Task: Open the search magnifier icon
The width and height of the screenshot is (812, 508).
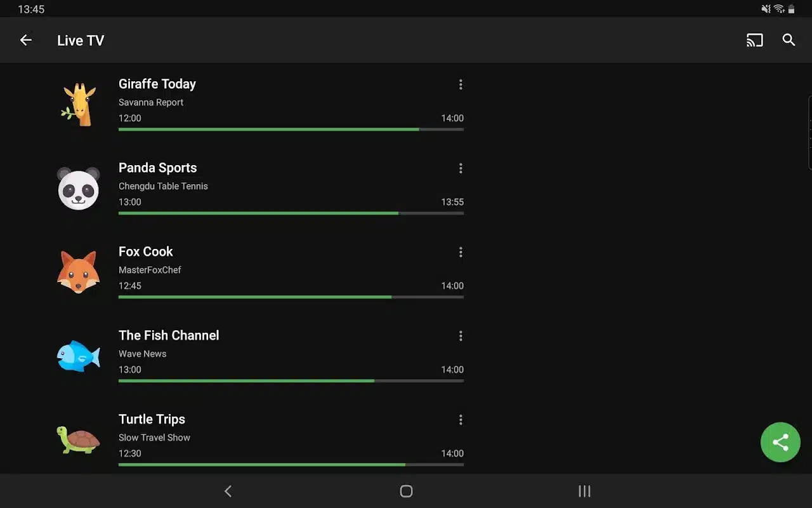Action: pyautogui.click(x=789, y=40)
